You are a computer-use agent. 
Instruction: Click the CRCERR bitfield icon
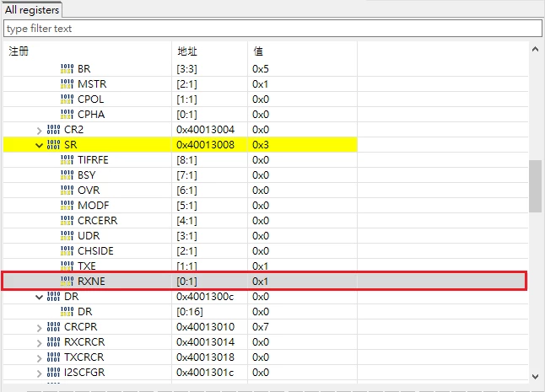click(67, 221)
